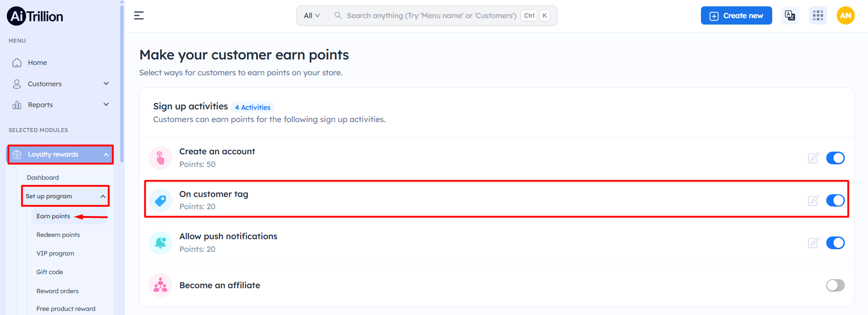
Task: Edit Allow push notifications activity
Action: [813, 243]
